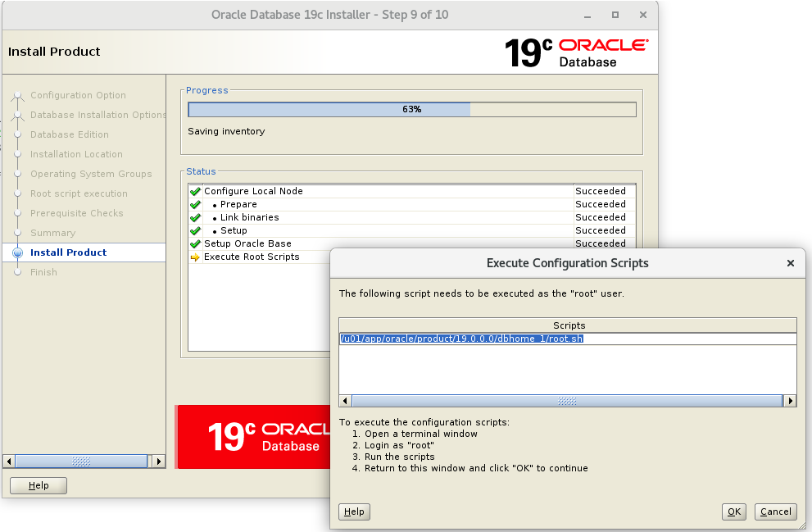Click right arrow of sidebar steps scrollbar
The image size is (812, 532).
pos(159,461)
